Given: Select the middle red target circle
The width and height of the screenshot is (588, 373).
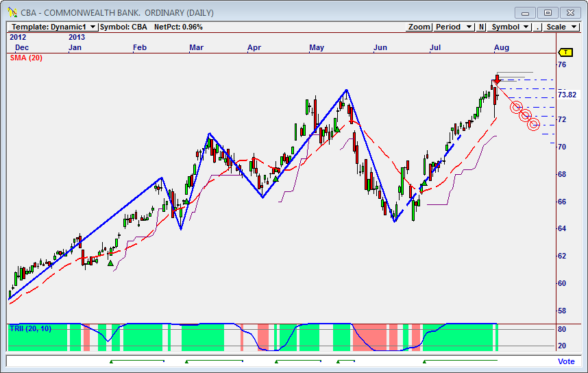Looking at the screenshot, I should 526,115.
